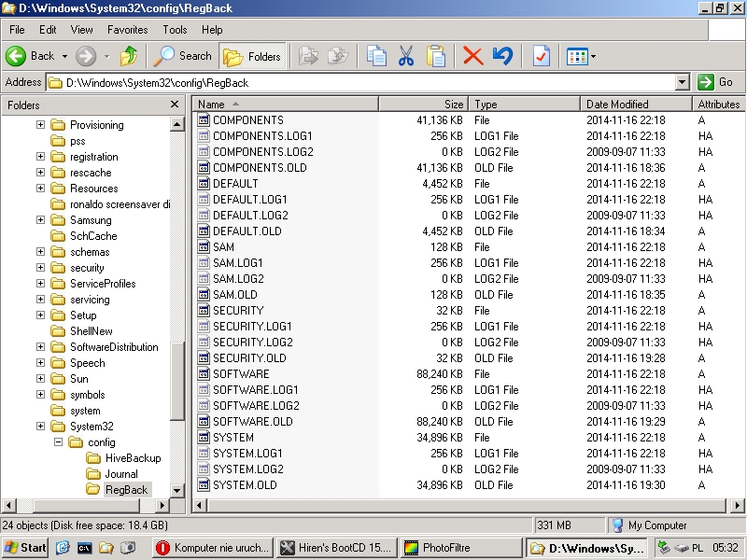The image size is (747, 560).
Task: Close the Folders side panel
Action: point(175,105)
